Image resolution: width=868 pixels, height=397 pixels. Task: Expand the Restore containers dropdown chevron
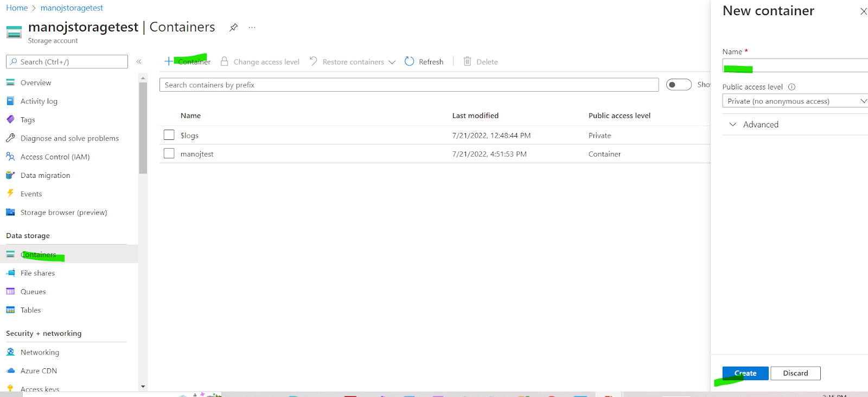pos(392,62)
